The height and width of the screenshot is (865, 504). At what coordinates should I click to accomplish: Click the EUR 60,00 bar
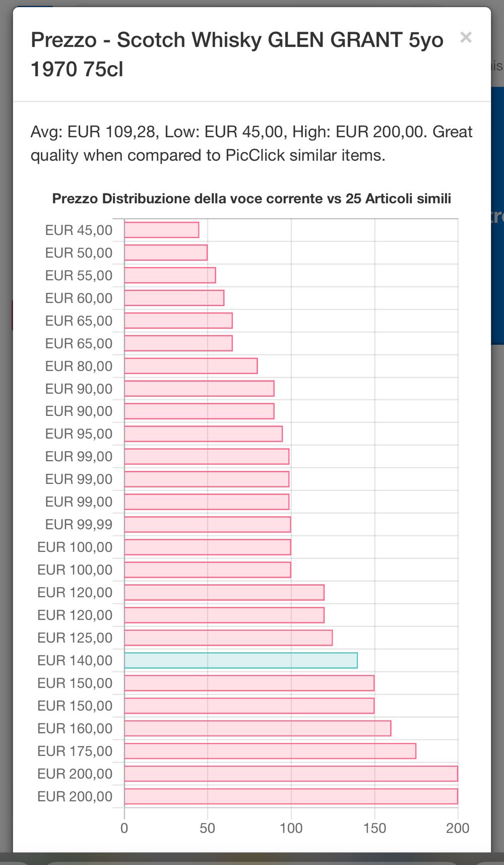pos(174,298)
